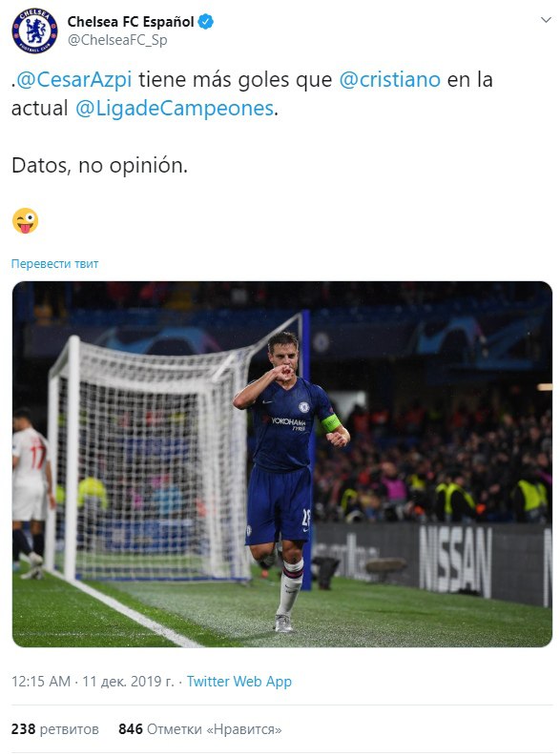Click the winking tongue emoji
This screenshot has width=560, height=756.
[x=25, y=221]
